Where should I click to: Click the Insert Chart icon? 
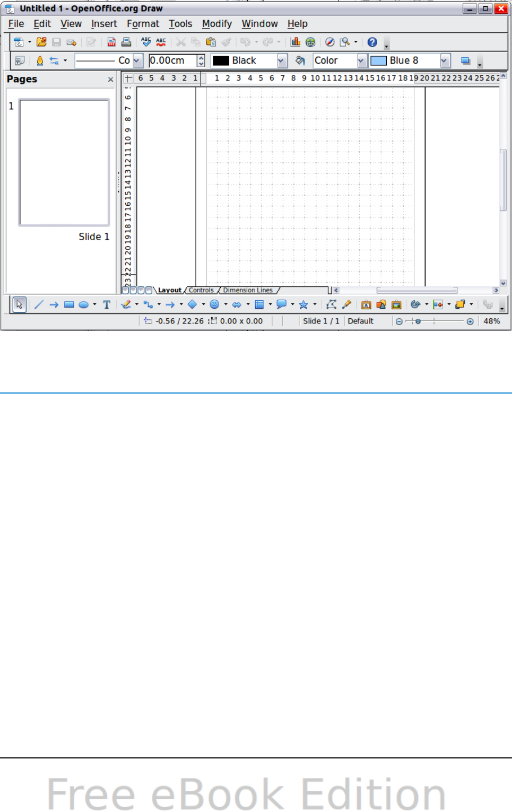[x=296, y=42]
